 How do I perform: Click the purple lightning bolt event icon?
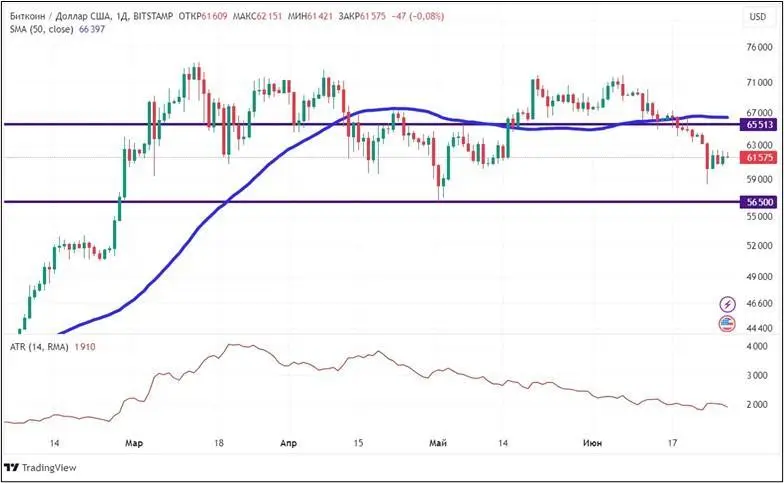point(728,303)
